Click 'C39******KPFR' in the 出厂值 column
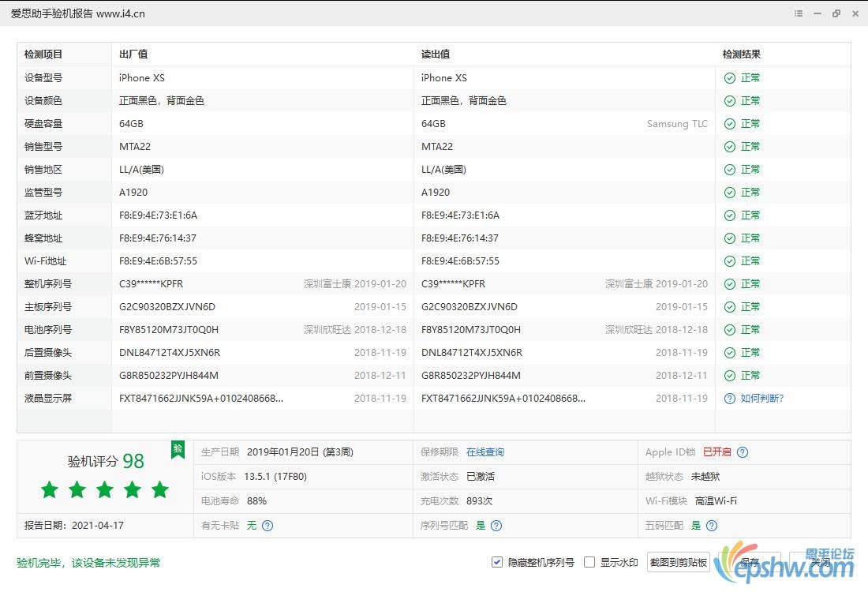Image resolution: width=868 pixels, height=592 pixels. pos(152,284)
